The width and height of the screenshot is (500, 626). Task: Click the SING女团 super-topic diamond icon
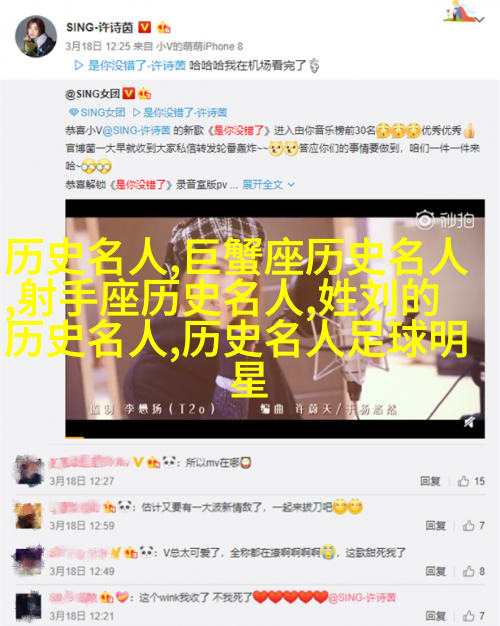[x=73, y=112]
